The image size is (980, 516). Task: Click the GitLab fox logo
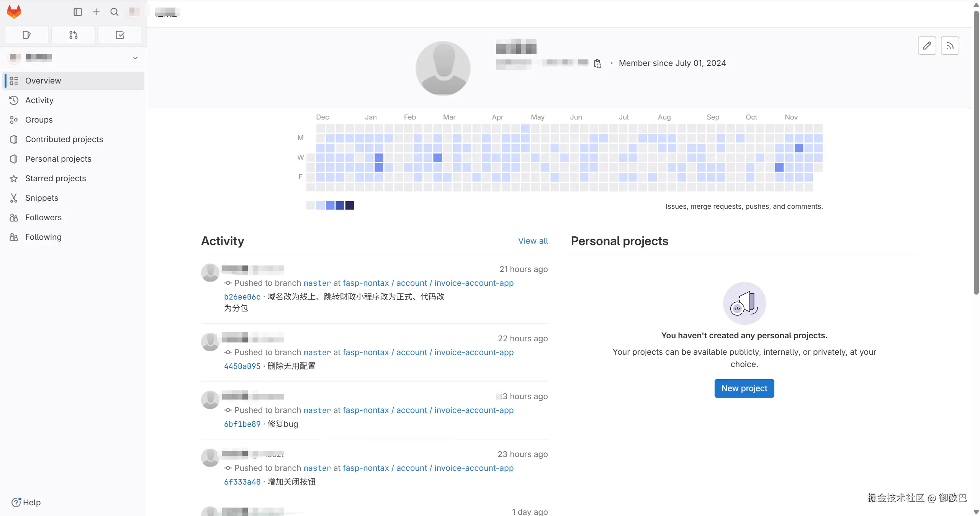tap(14, 12)
